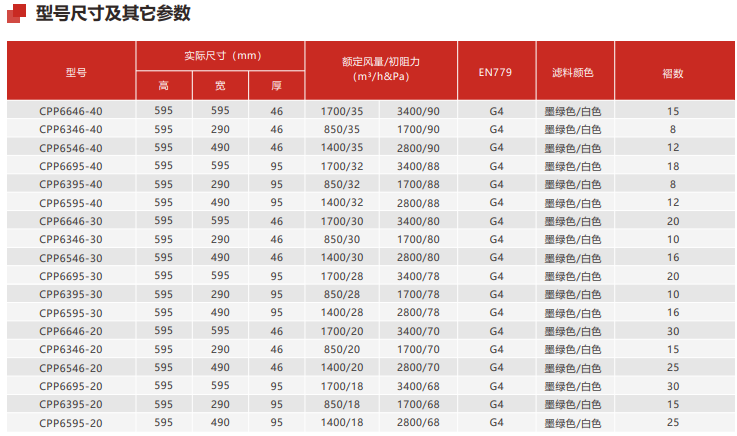Select the 宽 sub-column header

220,86
